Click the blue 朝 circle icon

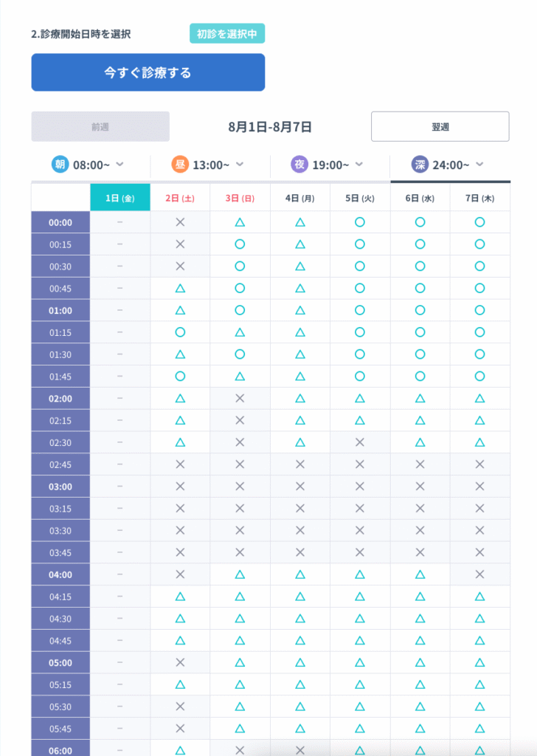(x=60, y=165)
